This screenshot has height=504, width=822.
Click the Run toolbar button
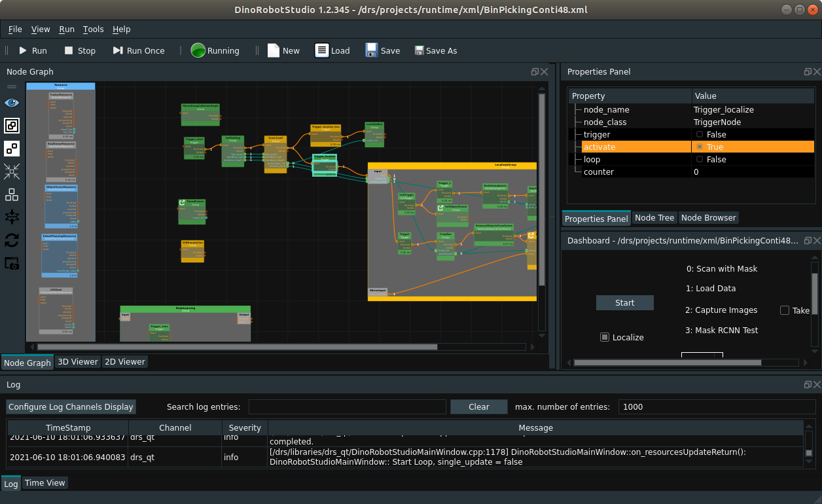tap(32, 50)
